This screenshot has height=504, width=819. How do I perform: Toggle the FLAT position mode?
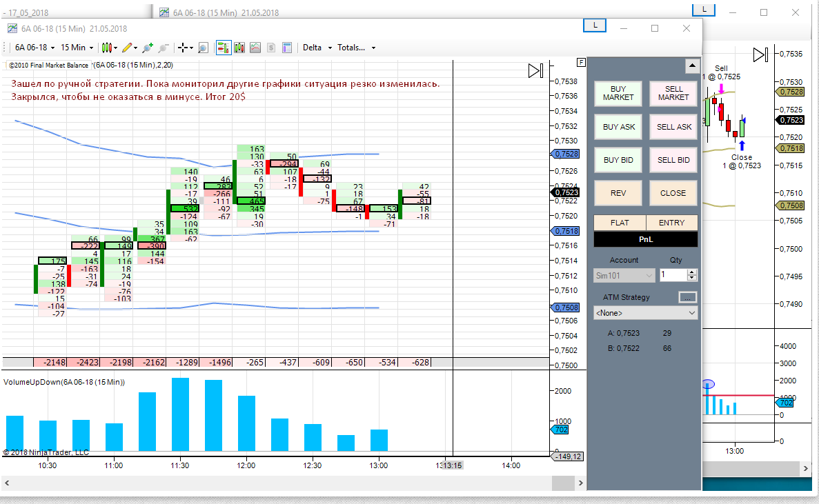tap(619, 223)
